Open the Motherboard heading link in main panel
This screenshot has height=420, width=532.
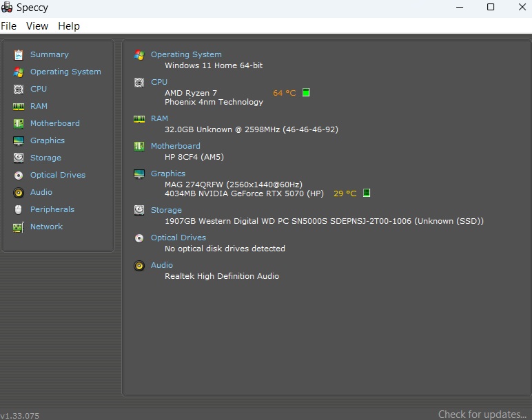coord(176,146)
